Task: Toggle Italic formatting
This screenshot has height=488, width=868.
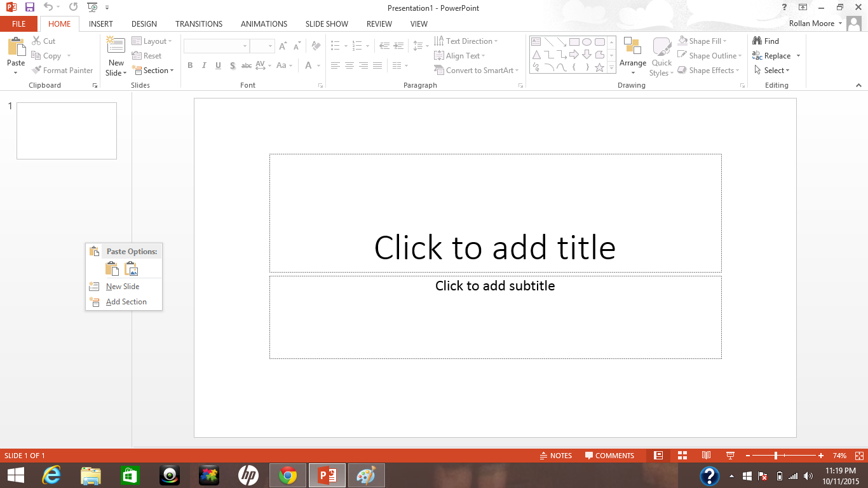Action: (x=204, y=65)
